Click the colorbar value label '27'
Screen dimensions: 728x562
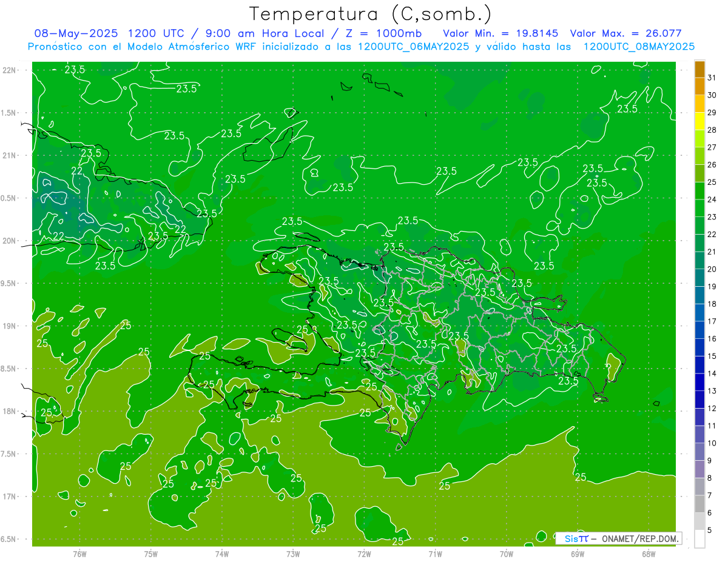pos(712,147)
